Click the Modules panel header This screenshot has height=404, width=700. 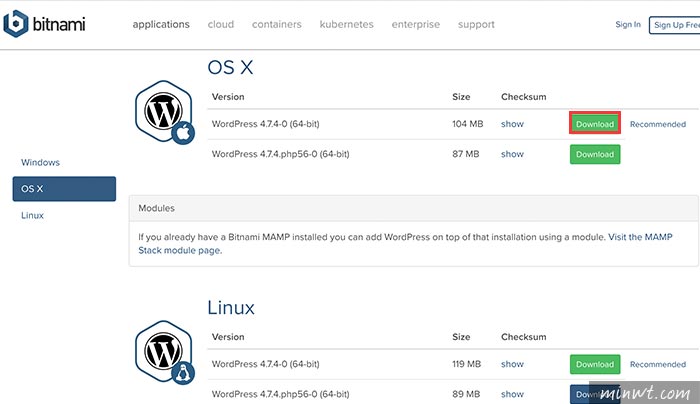pyautogui.click(x=414, y=208)
